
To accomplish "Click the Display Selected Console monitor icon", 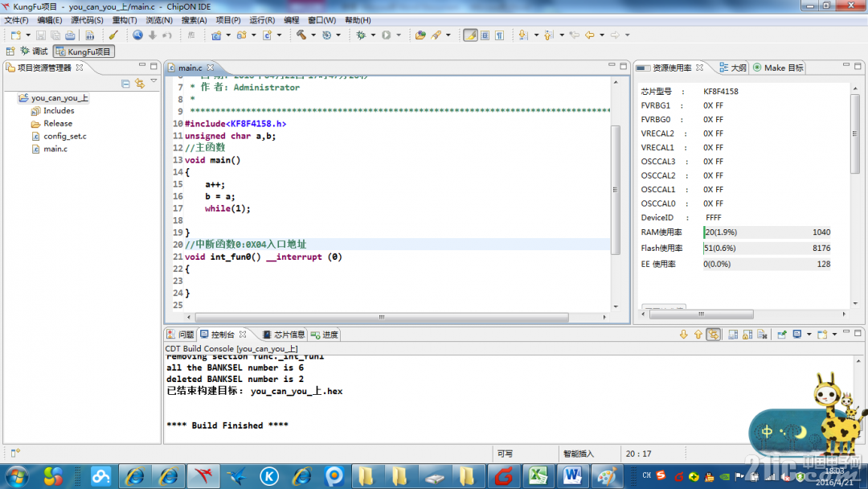I will click(797, 335).
